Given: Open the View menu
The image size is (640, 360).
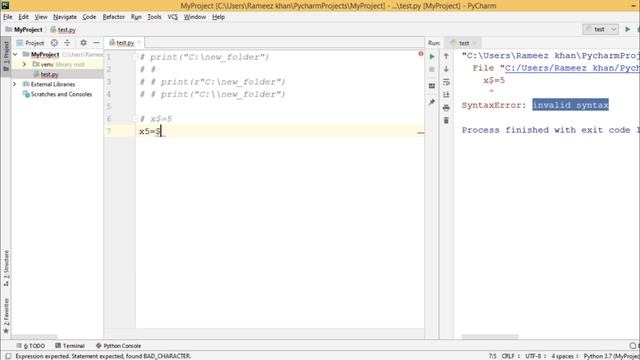Looking at the screenshot, I should click(41, 17).
